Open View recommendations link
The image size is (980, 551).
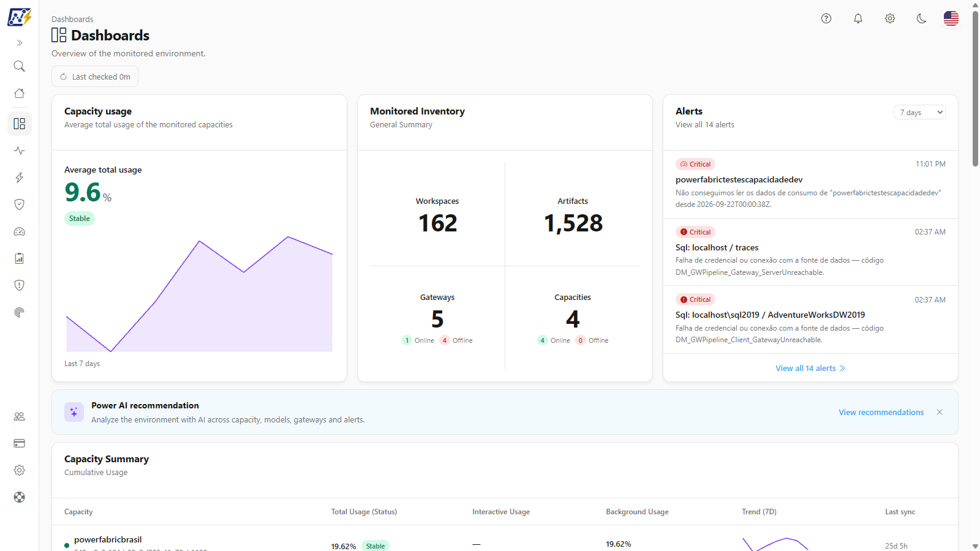[x=881, y=412]
